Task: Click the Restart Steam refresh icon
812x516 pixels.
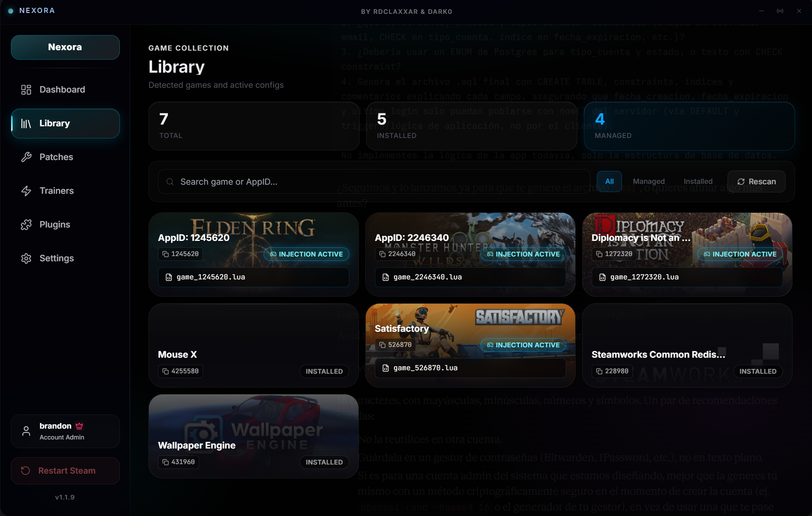Action: pyautogui.click(x=26, y=471)
